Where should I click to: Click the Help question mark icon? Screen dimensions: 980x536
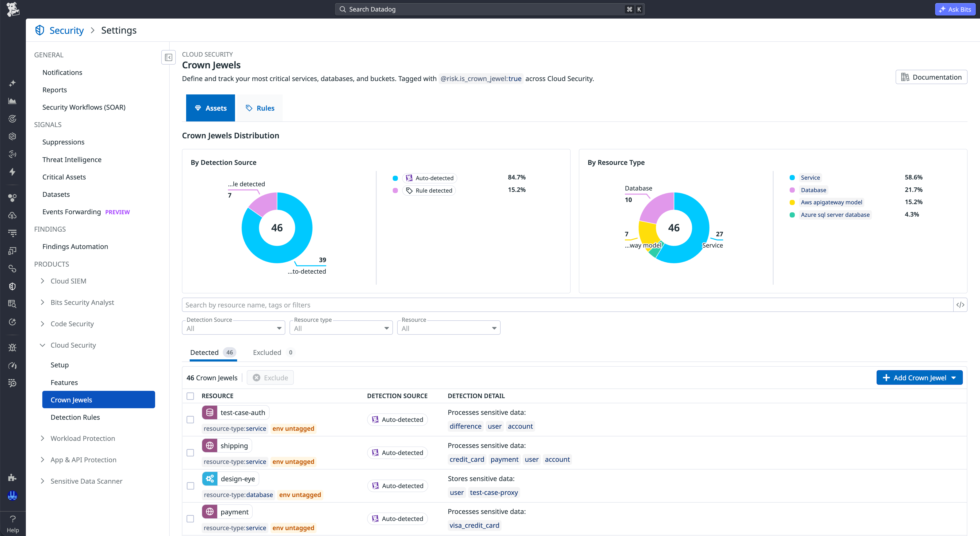pos(12,519)
